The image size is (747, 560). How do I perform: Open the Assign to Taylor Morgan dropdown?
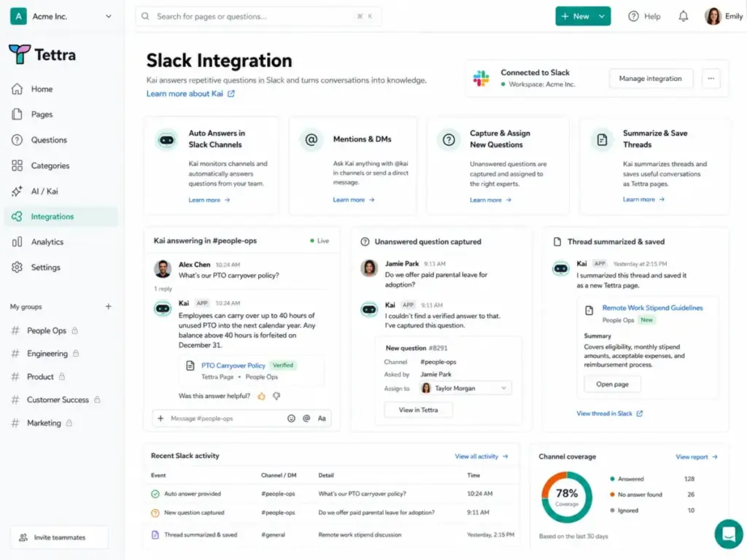pos(465,389)
